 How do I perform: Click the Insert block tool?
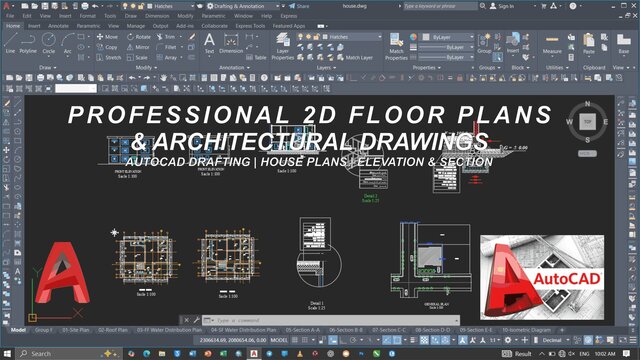(x=513, y=44)
